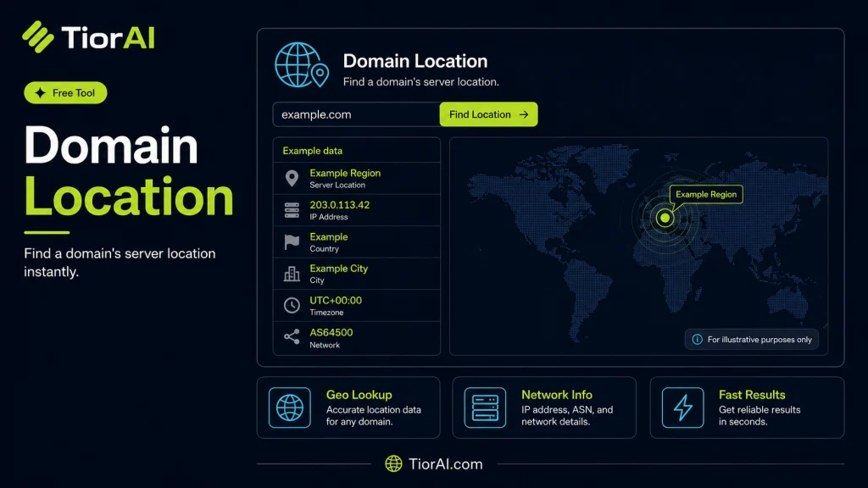This screenshot has width=868, height=488.
Task: Select the UTC+00:00 timezone value
Action: (336, 301)
